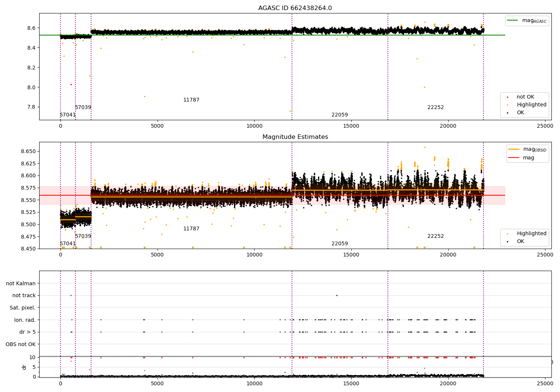Click the 8.575 y-axis tick label
This screenshot has height=392, width=560.
(x=28, y=188)
